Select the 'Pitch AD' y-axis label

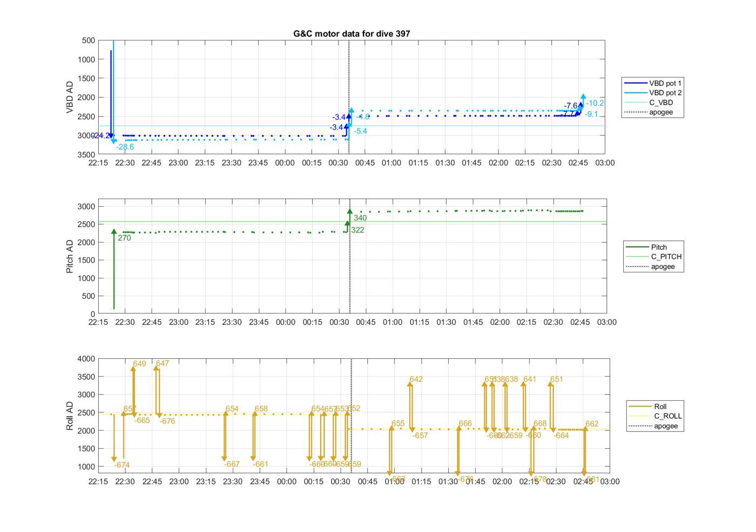pos(70,256)
